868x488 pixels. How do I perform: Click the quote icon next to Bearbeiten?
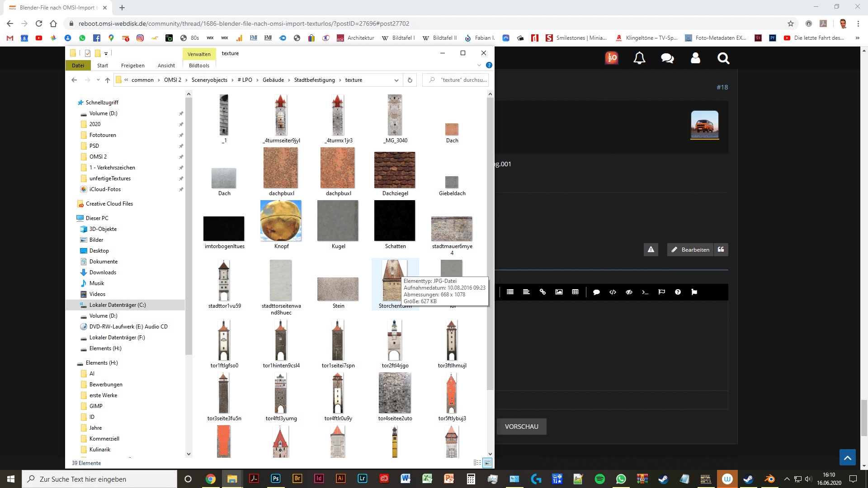click(x=721, y=249)
